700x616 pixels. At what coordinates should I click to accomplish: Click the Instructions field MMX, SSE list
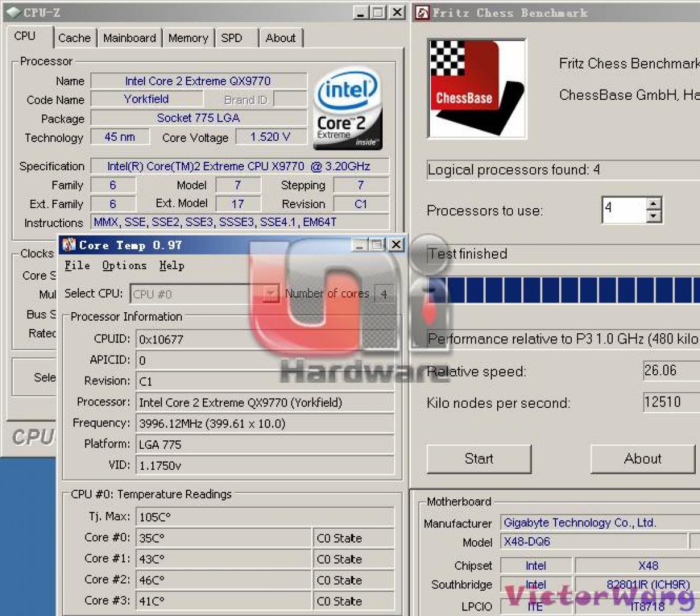240,222
